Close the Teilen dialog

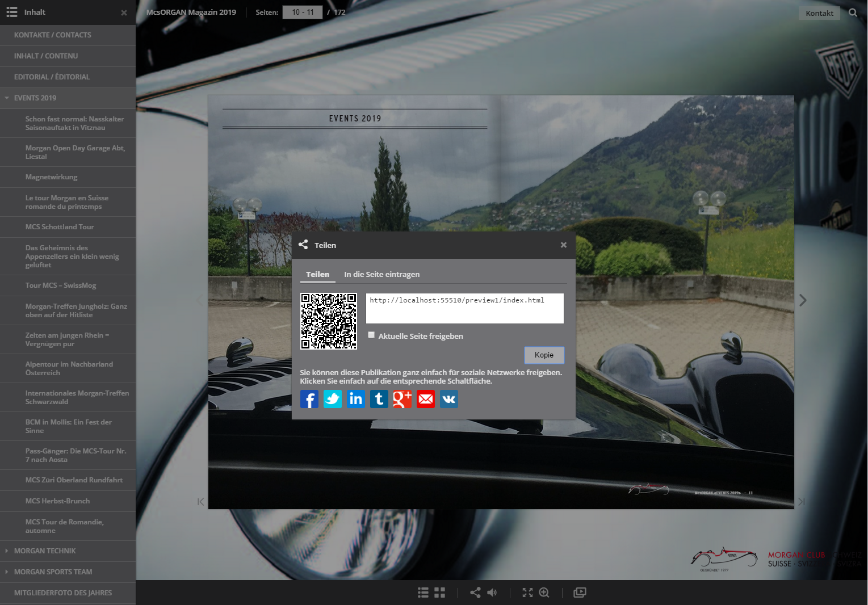click(564, 245)
